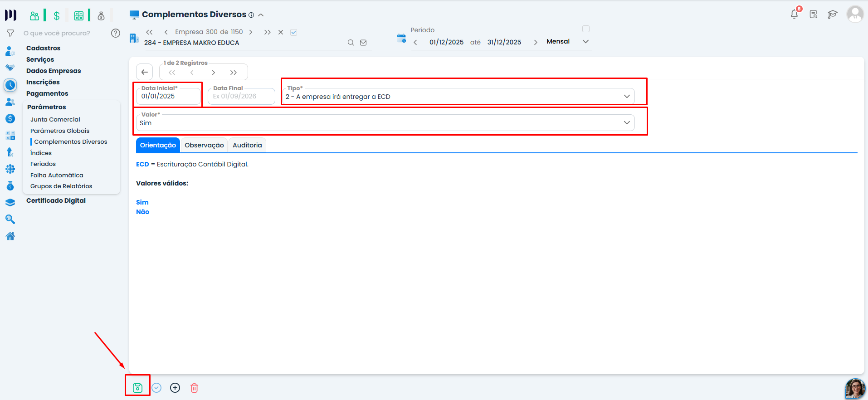Go to next period with right chevron

coord(536,42)
